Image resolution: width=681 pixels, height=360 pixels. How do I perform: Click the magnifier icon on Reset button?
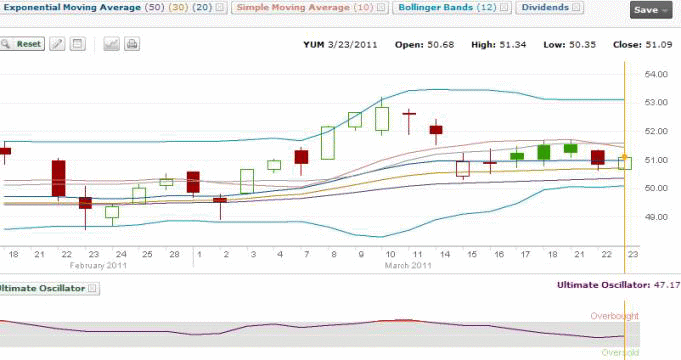click(x=6, y=44)
